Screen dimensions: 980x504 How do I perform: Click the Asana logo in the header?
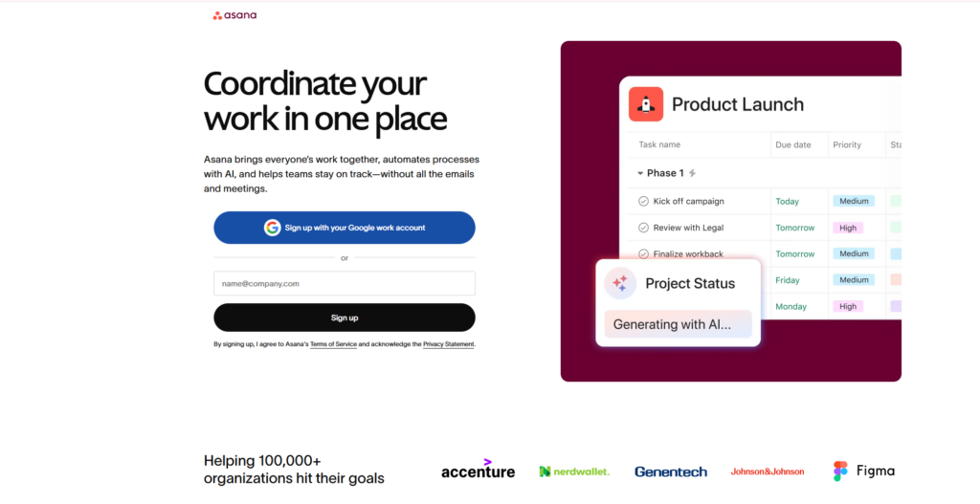tap(234, 15)
